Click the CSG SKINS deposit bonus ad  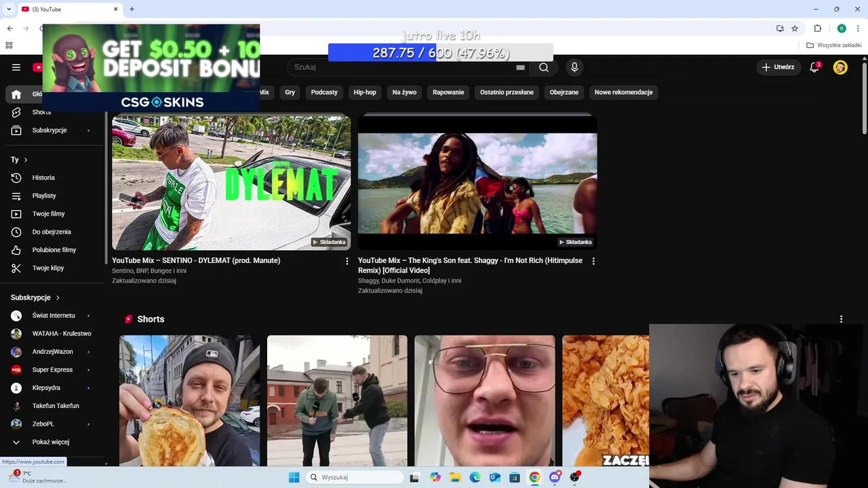[151, 68]
